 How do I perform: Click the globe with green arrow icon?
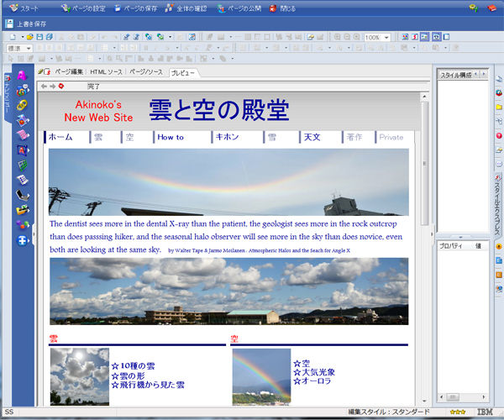pyautogui.click(x=160, y=37)
